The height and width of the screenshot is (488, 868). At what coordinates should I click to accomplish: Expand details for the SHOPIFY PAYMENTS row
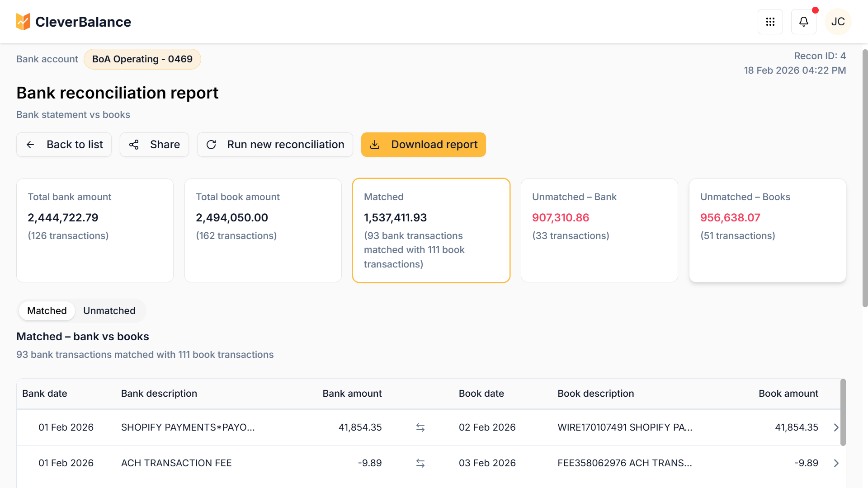[x=835, y=427]
